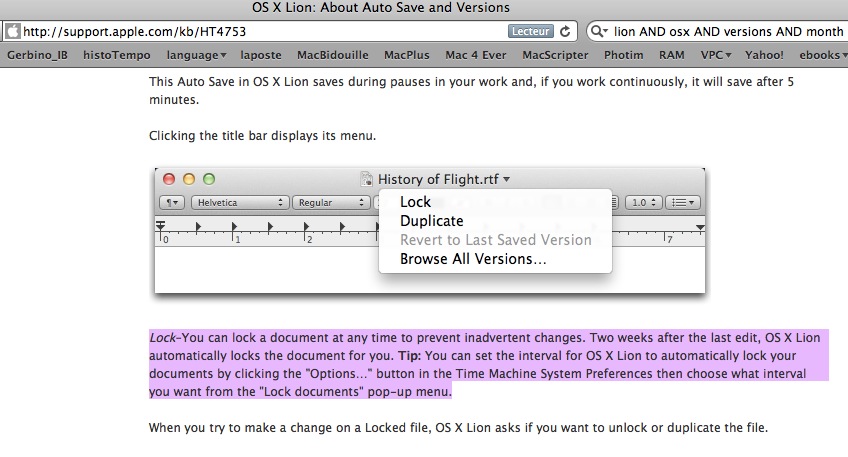
Task: Expand the VPC bookmarks folder
Action: (716, 55)
